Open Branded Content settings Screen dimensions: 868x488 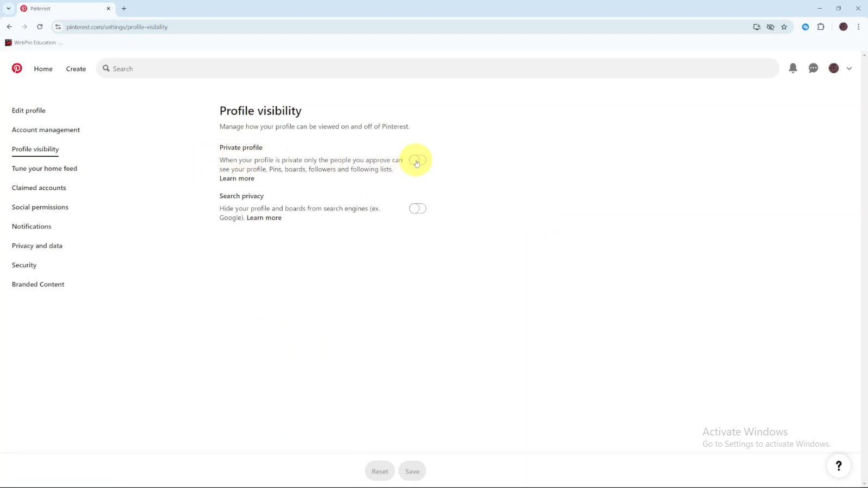click(x=38, y=285)
